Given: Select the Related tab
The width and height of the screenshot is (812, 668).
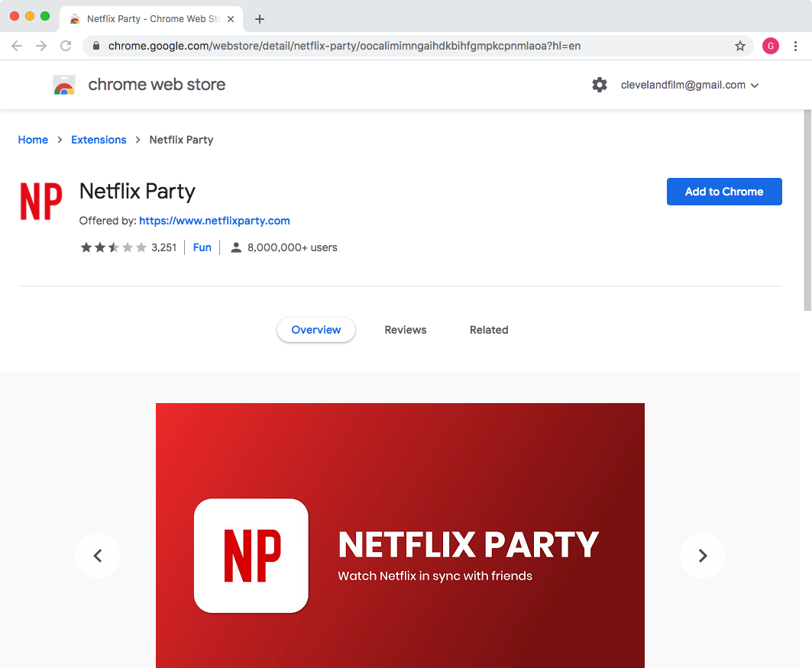Looking at the screenshot, I should click(x=489, y=330).
